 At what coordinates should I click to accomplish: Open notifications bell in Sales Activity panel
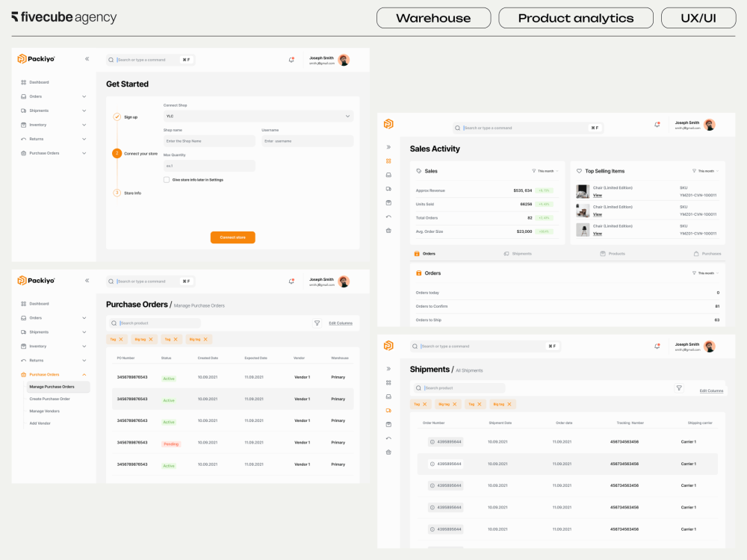coord(657,125)
